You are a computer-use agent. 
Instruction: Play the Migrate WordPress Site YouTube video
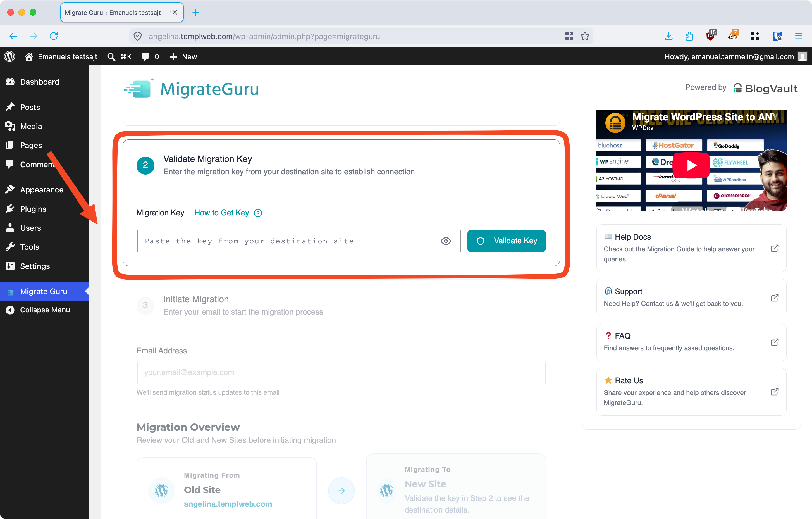(x=691, y=165)
